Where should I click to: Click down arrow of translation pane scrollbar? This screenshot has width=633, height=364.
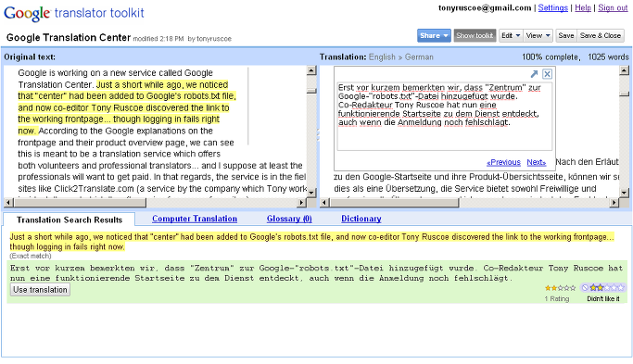coord(624,193)
